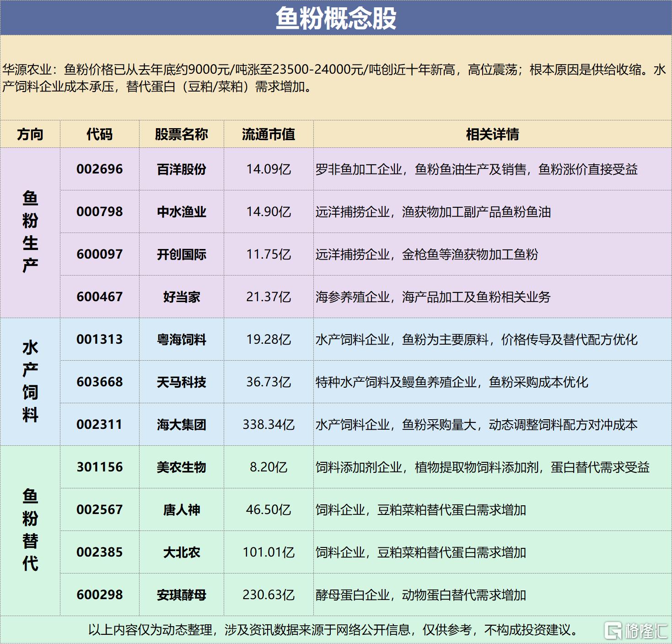Select the 鱼粉替代 category cell
672x644 pixels.
coord(30,530)
